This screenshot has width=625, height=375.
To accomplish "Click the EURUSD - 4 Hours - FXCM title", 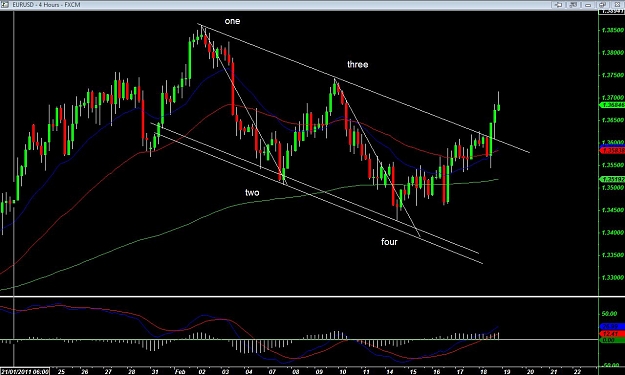I will (46, 5).
